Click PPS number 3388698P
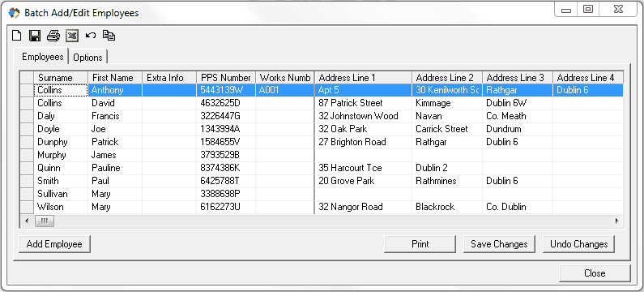 pos(226,194)
